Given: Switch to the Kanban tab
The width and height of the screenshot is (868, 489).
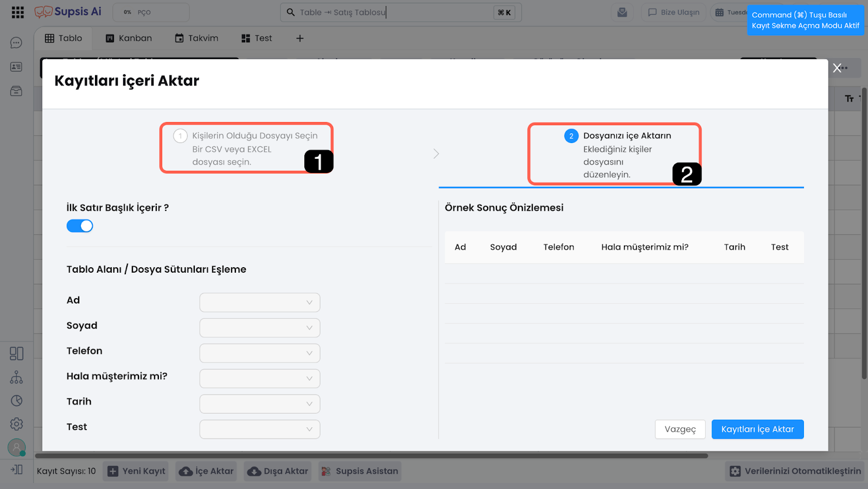Looking at the screenshot, I should (x=129, y=38).
